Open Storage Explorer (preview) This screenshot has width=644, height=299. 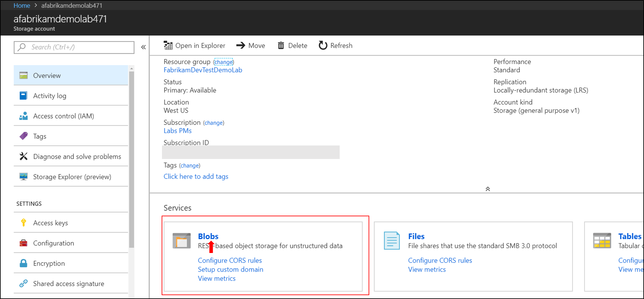[x=71, y=177]
